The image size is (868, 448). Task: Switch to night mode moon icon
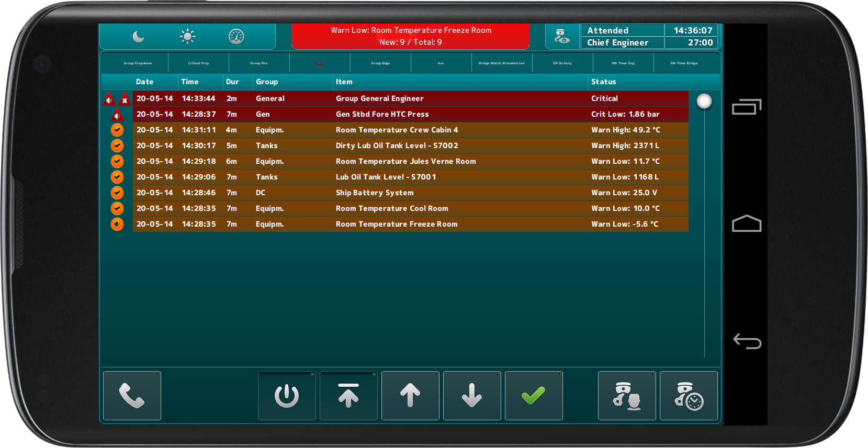coord(138,36)
